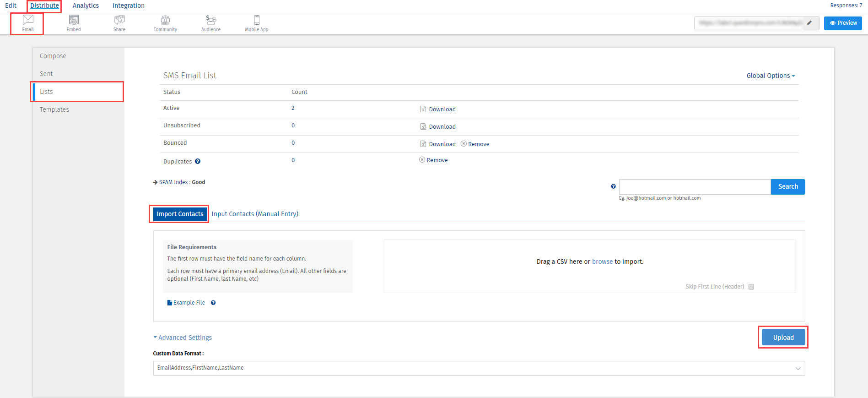Switch to the Analytics menu tab
The image size is (868, 398).
click(x=86, y=5)
